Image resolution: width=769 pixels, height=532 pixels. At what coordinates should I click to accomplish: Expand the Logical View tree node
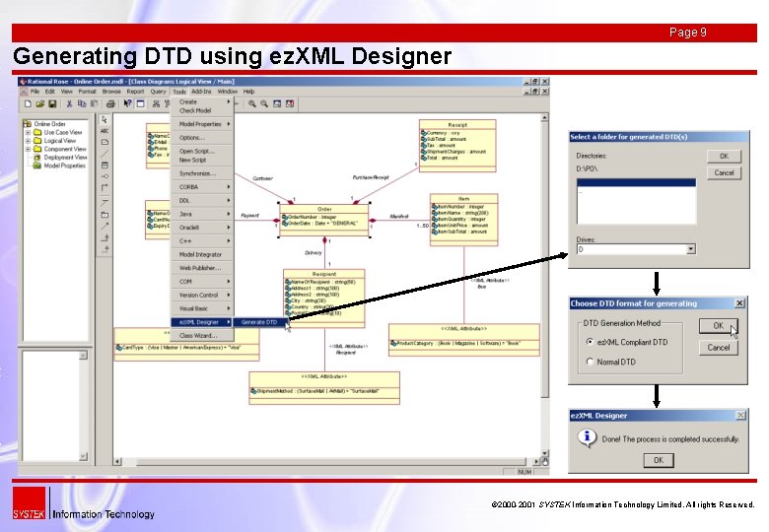tap(28, 141)
